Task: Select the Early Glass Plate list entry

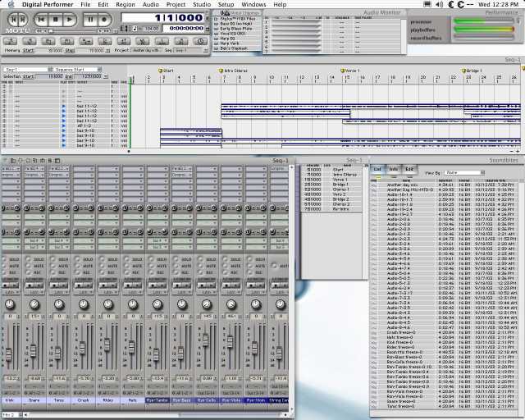Action: pyautogui.click(x=237, y=29)
